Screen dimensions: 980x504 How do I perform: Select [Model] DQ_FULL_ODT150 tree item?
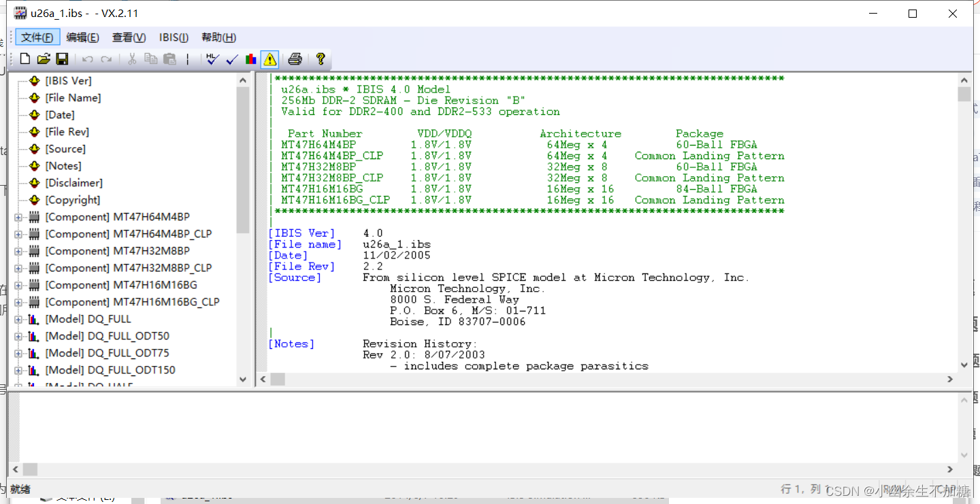pos(110,370)
